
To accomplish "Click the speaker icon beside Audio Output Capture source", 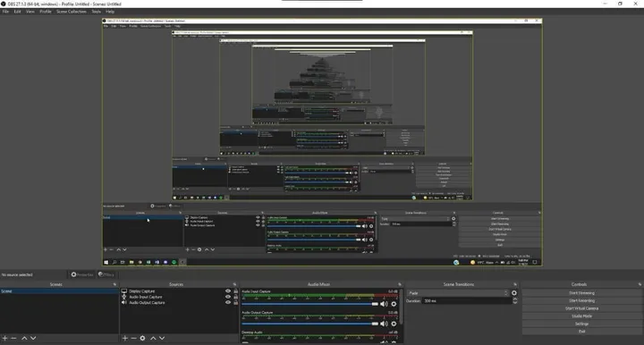I will [x=124, y=302].
